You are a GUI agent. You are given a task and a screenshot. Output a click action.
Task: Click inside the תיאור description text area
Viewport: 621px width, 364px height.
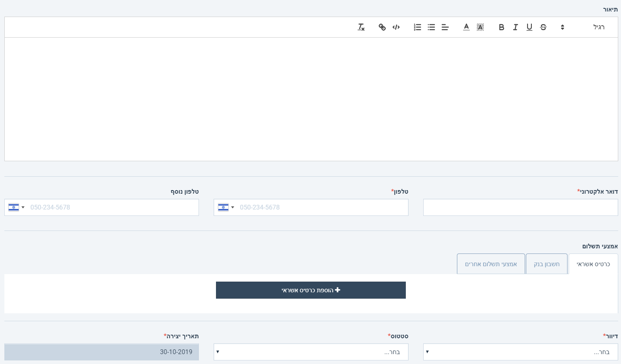(x=311, y=99)
